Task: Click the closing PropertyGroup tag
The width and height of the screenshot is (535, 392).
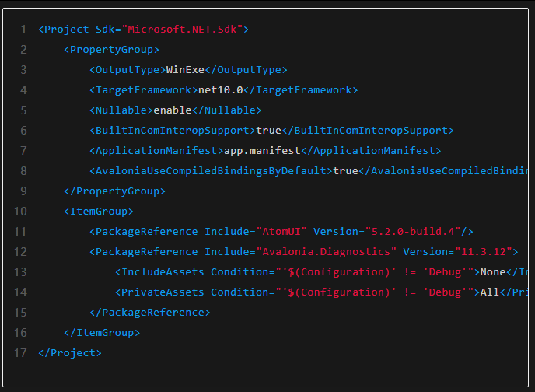Action: point(114,191)
